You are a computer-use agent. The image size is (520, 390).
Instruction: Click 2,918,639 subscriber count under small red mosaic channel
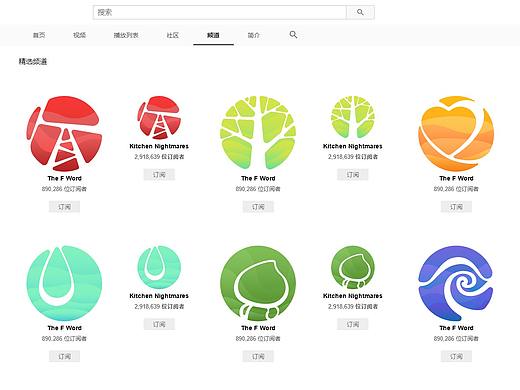point(159,157)
